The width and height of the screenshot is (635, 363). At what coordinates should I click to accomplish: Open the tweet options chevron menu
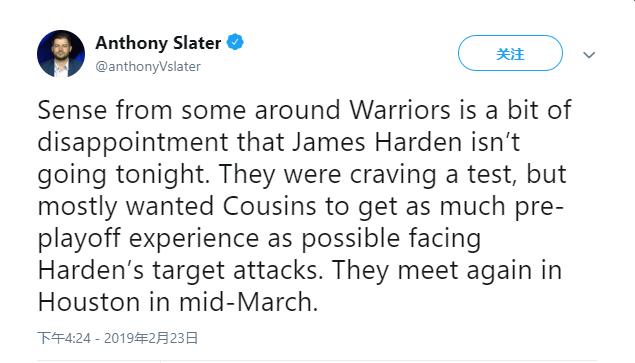(x=589, y=54)
